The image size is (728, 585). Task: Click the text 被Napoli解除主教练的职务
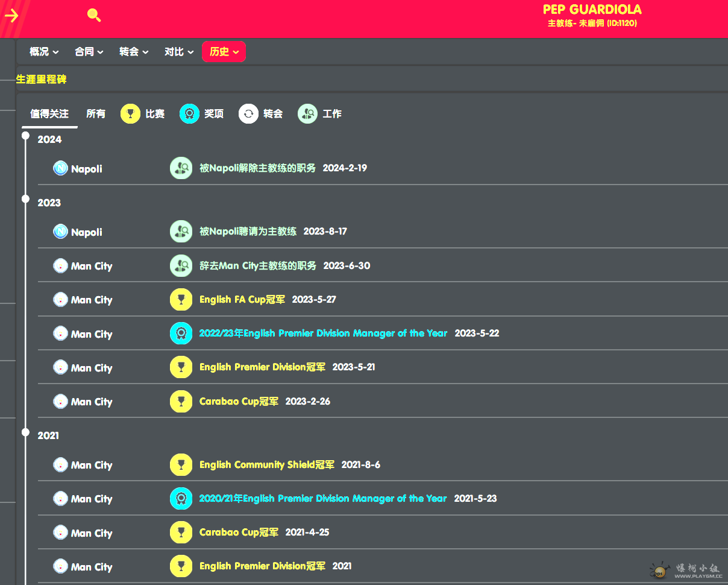tap(257, 168)
